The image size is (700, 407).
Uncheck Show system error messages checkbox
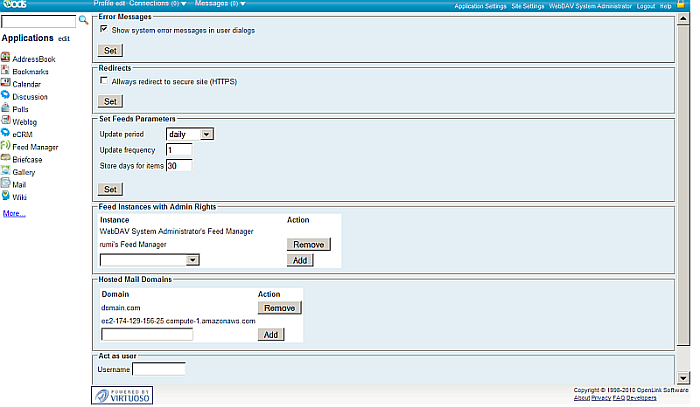pos(104,30)
